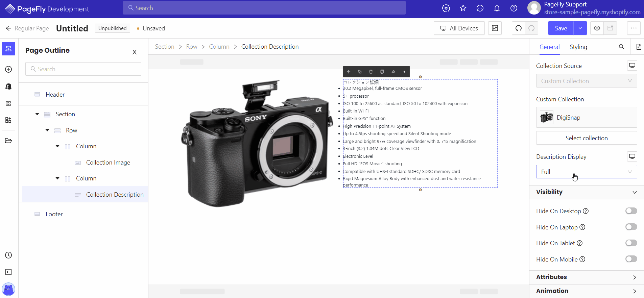This screenshot has height=298, width=644.
Task: Open the grid elements icon in sidebar
Action: 8,103
